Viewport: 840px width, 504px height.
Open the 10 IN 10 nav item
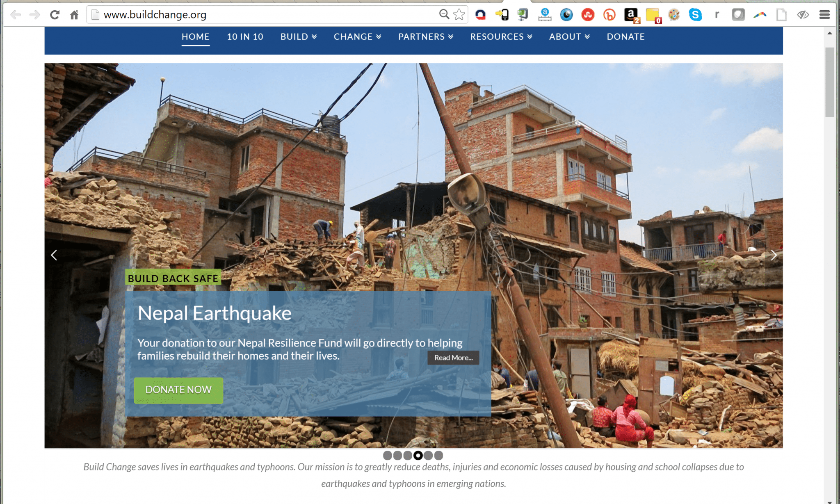click(245, 36)
